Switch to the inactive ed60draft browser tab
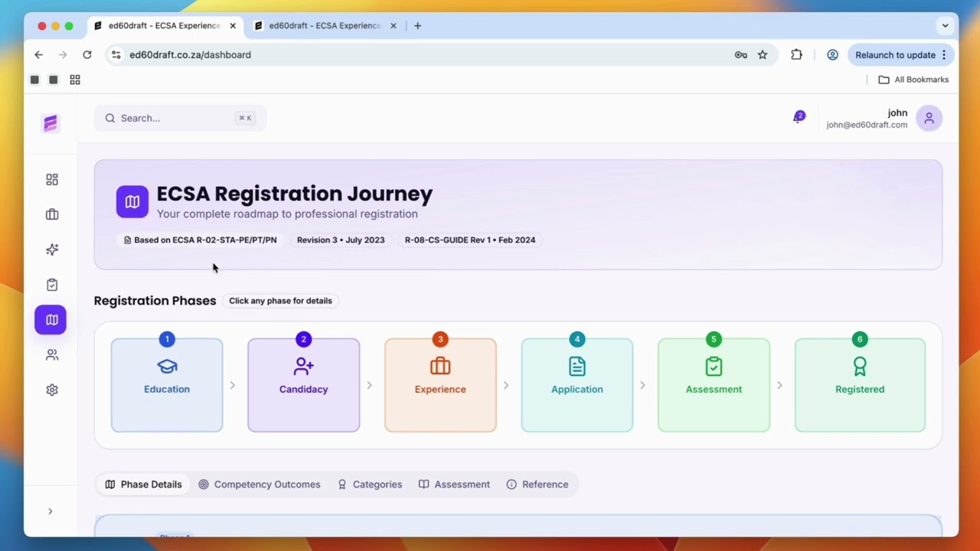This screenshot has height=551, width=980. [x=326, y=26]
